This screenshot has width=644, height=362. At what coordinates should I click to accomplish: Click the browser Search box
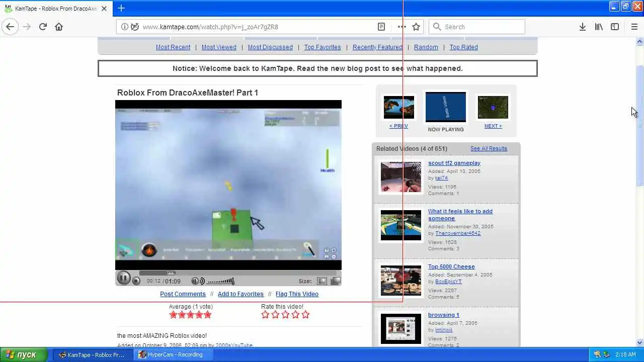tap(477, 27)
